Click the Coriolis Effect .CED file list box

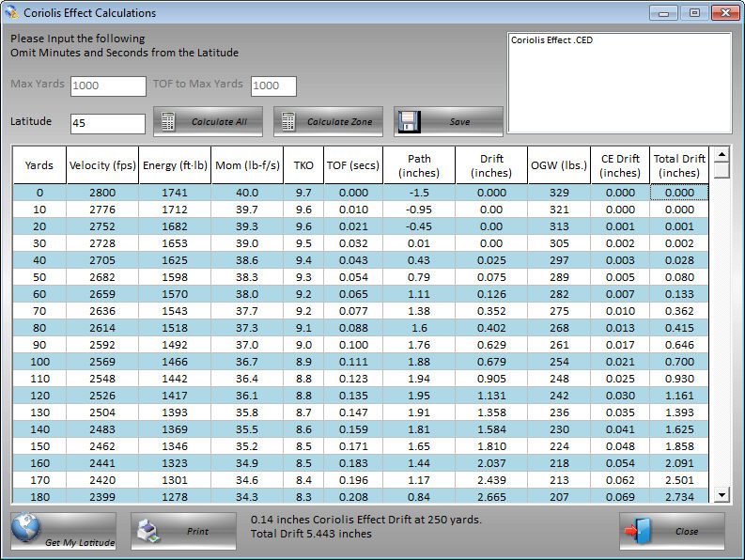coord(618,85)
